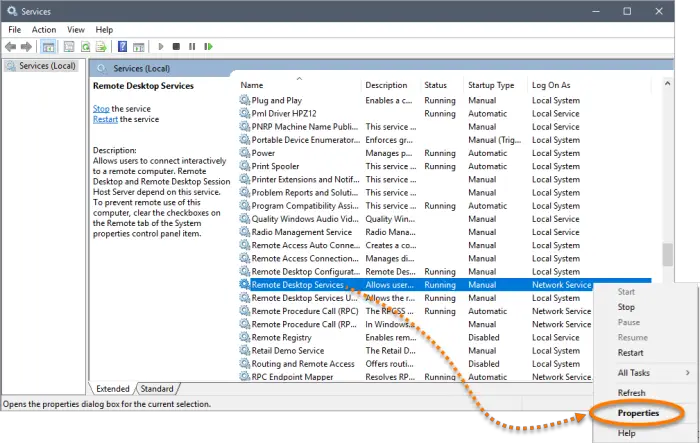Switch to the Standard tab
The width and height of the screenshot is (700, 443).
click(157, 389)
